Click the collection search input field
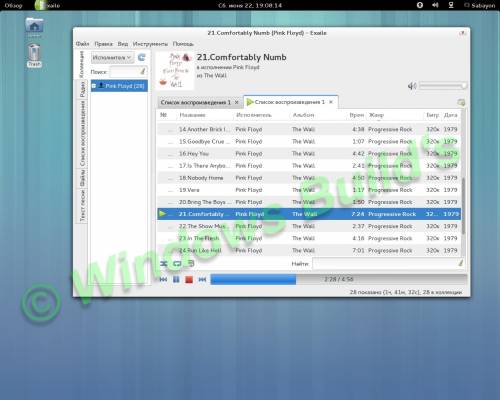This screenshot has width=500, height=400. tap(128, 71)
